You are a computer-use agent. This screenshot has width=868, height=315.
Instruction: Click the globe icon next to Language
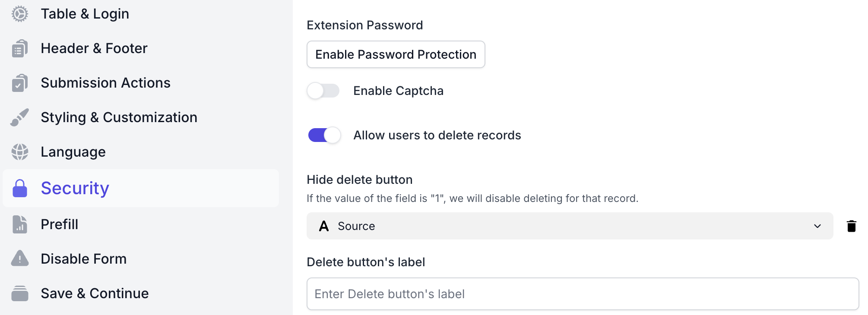[19, 152]
